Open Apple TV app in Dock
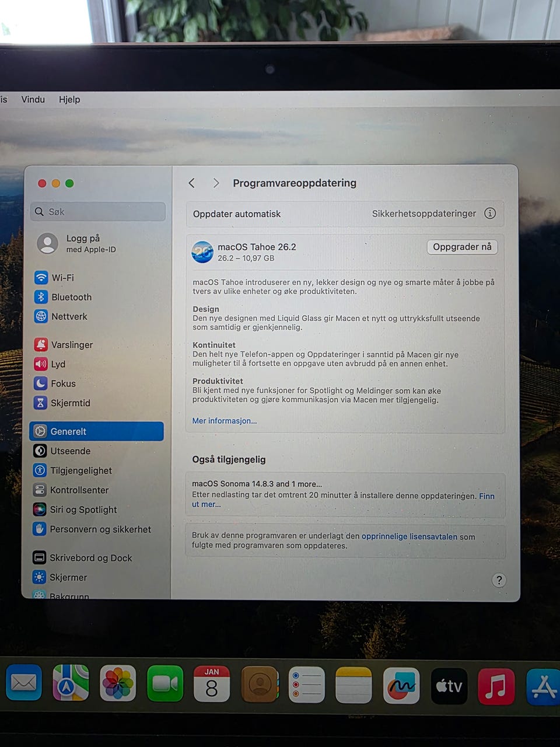Viewport: 560px width, 747px height. coord(449,686)
